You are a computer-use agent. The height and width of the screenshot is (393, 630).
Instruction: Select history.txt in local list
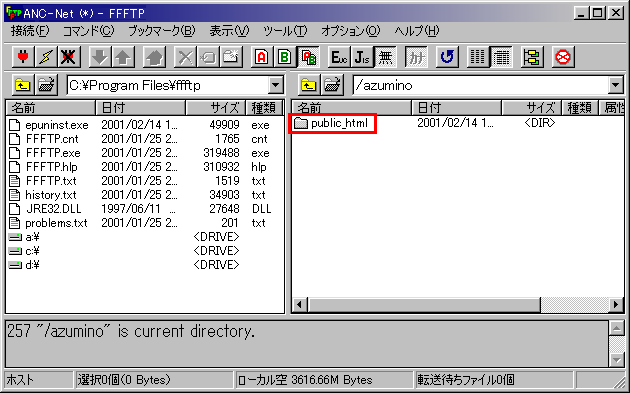(x=43, y=195)
